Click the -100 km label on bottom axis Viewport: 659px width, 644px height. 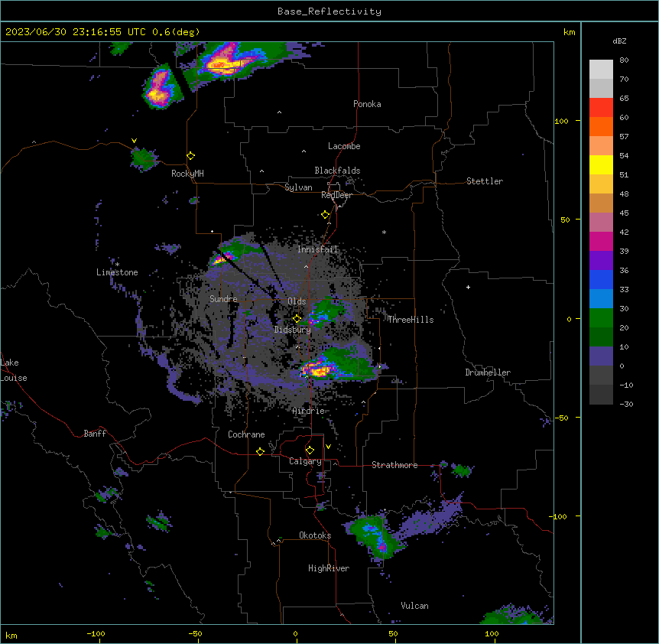click(x=96, y=634)
